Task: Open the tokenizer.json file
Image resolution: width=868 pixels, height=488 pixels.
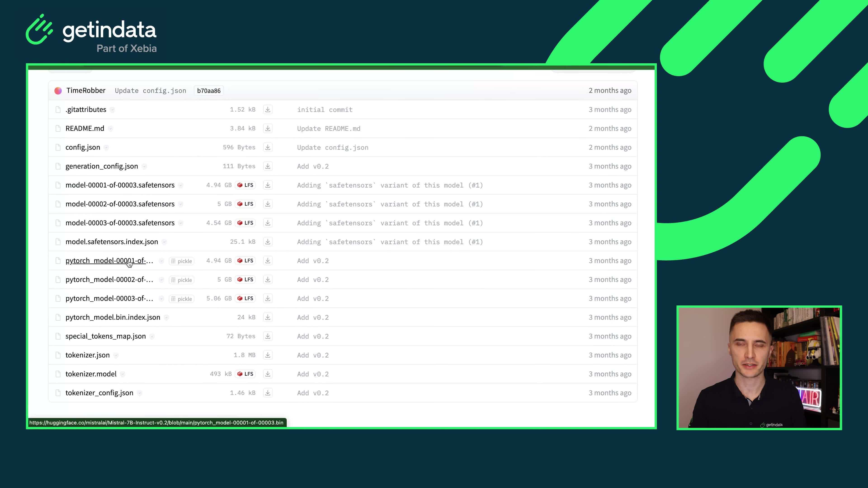Action: [87, 355]
